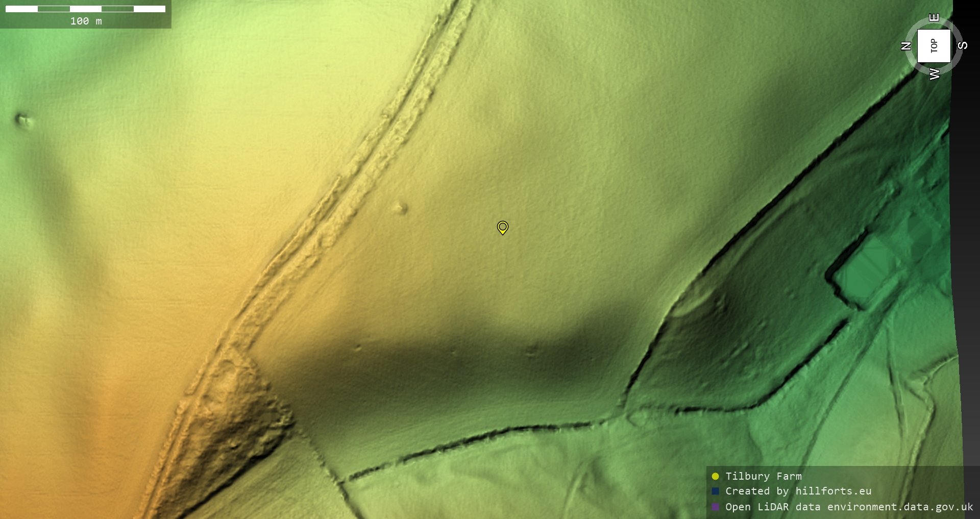Image resolution: width=980 pixels, height=519 pixels.
Task: Click the yellow Tilbury Farm map pin
Action: (x=502, y=227)
